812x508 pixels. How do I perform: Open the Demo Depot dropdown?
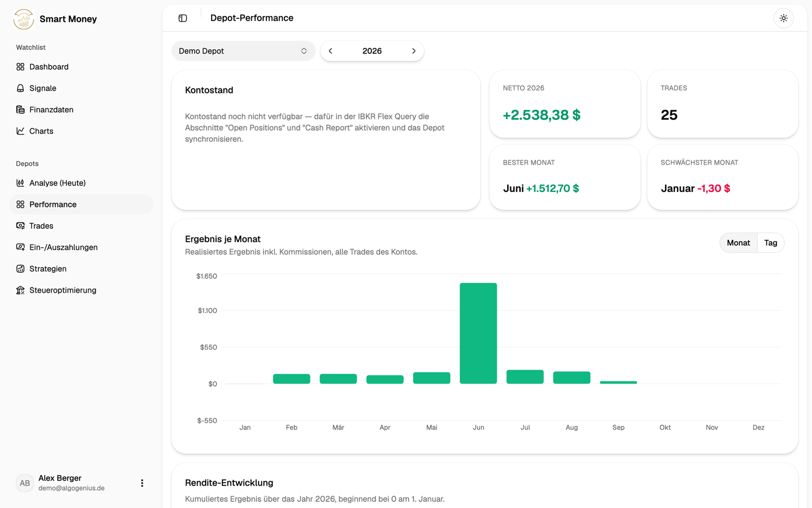243,51
